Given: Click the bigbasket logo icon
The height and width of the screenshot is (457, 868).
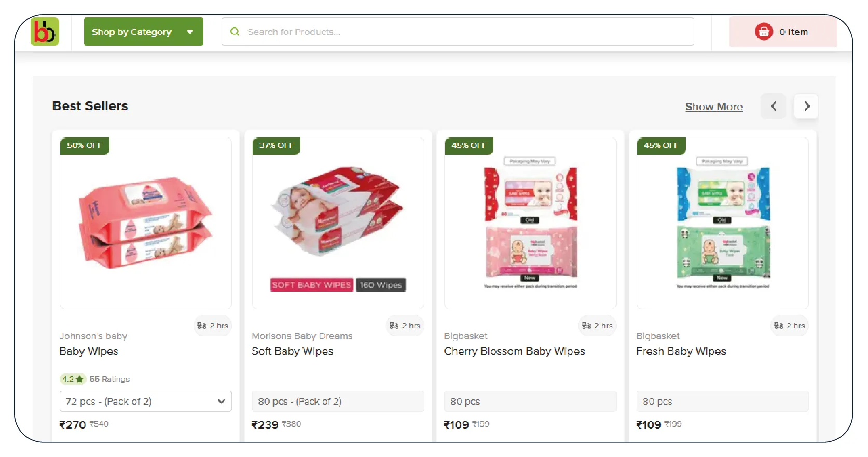Looking at the screenshot, I should (x=45, y=32).
